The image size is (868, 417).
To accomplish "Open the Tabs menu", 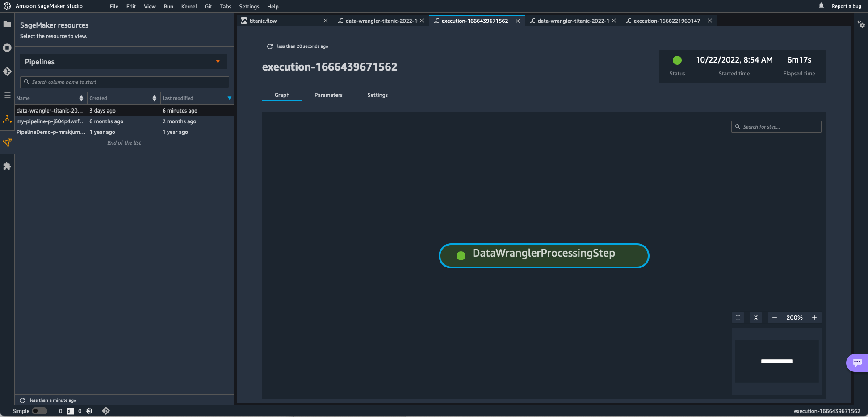I will tap(226, 7).
